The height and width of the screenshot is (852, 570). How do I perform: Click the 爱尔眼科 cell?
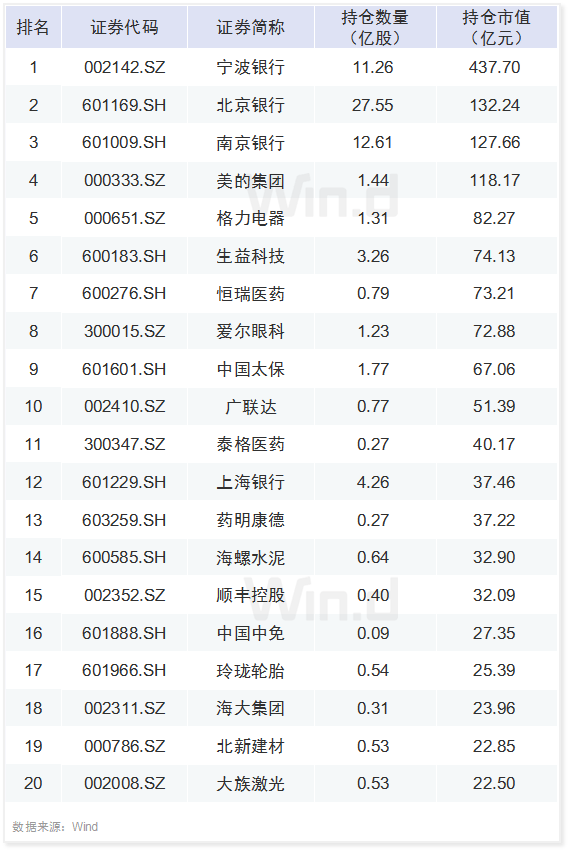[x=250, y=331]
